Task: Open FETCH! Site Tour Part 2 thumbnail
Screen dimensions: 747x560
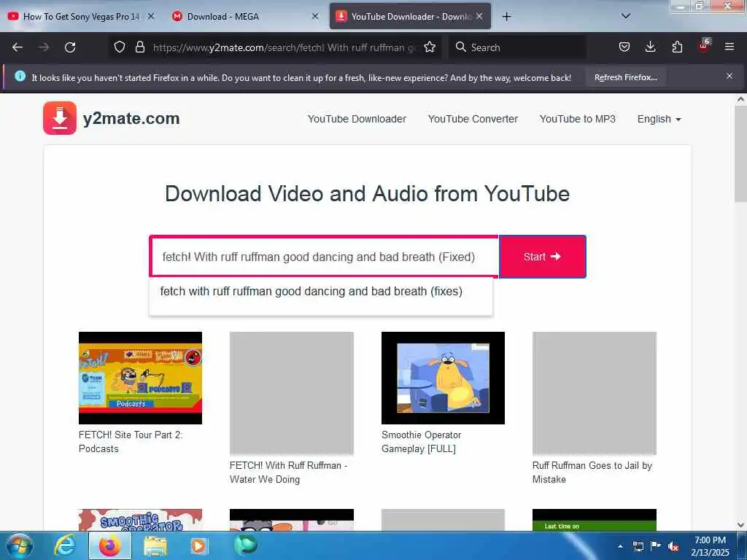Action: pos(140,378)
